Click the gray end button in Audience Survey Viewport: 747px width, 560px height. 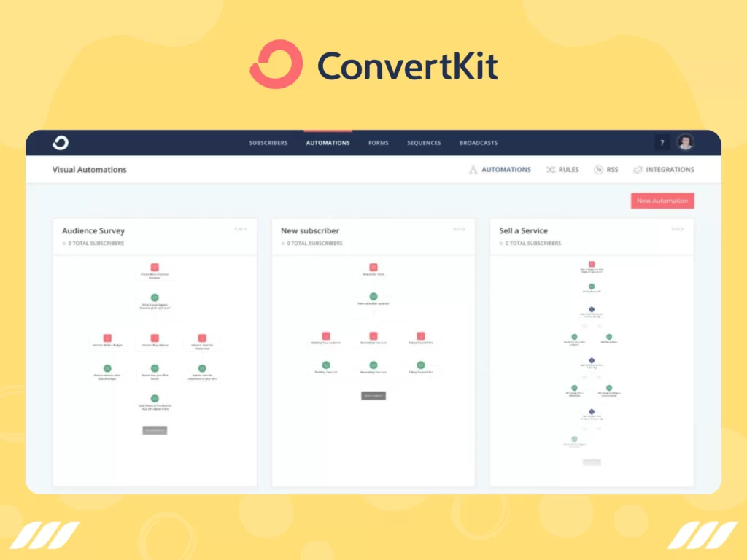pyautogui.click(x=155, y=430)
